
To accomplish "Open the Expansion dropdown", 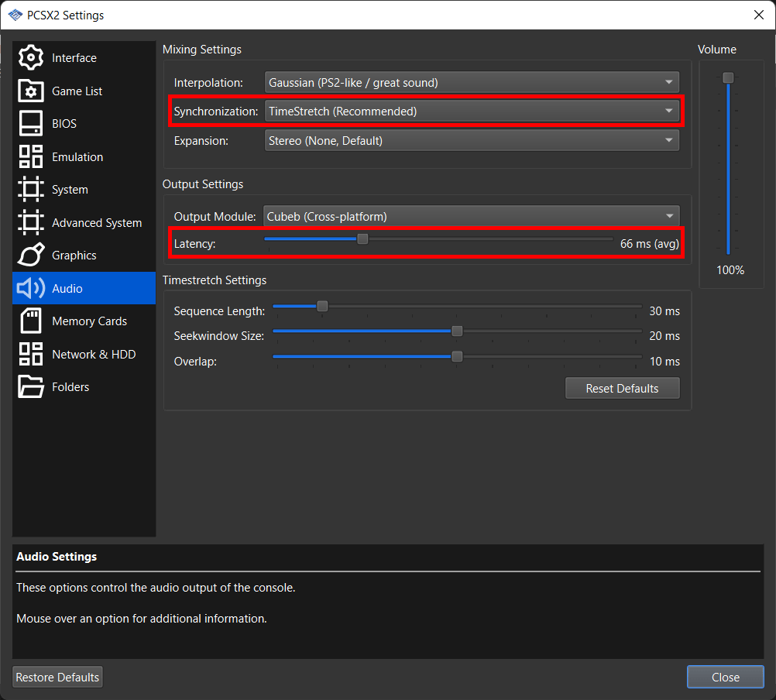I will [x=472, y=140].
